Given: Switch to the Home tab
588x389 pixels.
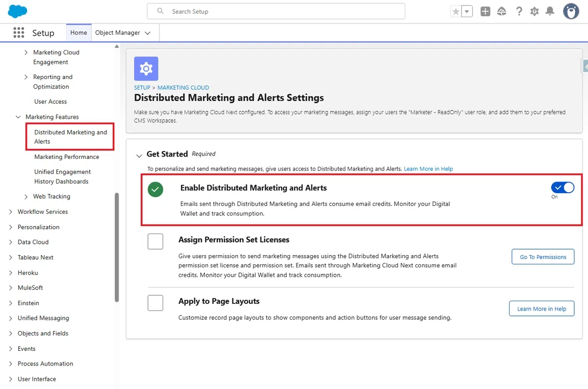Looking at the screenshot, I should (x=78, y=33).
